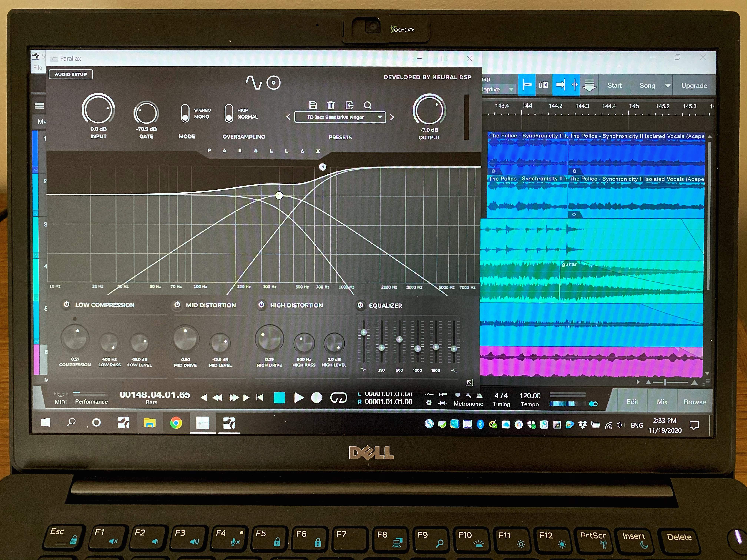The width and height of the screenshot is (747, 560).
Task: Toggle Mid Distortion power button
Action: [177, 304]
